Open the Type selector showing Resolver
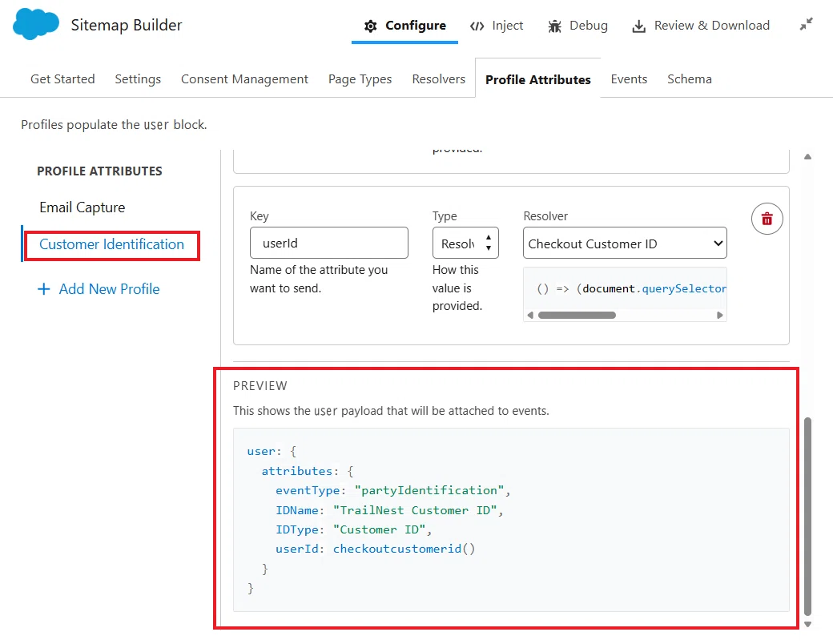This screenshot has height=644, width=833. coord(465,244)
